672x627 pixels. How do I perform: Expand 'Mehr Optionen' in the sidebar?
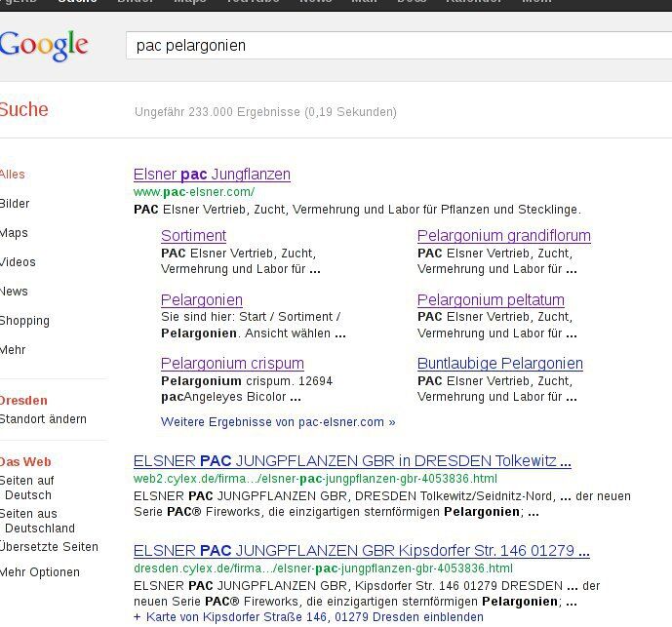tap(40, 572)
